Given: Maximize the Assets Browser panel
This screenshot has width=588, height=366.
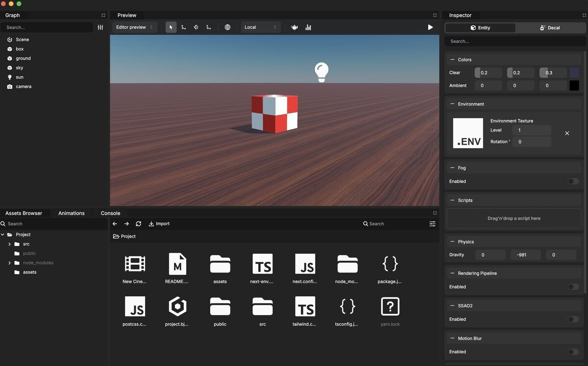Looking at the screenshot, I should [x=435, y=213].
